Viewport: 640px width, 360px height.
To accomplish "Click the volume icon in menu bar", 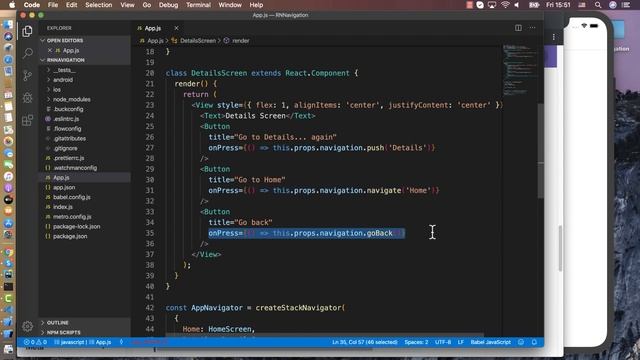I will pyautogui.click(x=517, y=5).
